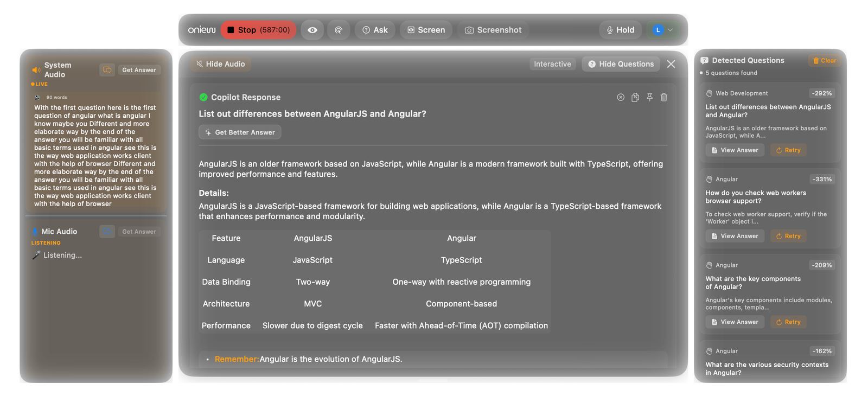View Answer for AngularJS differences question

(735, 150)
